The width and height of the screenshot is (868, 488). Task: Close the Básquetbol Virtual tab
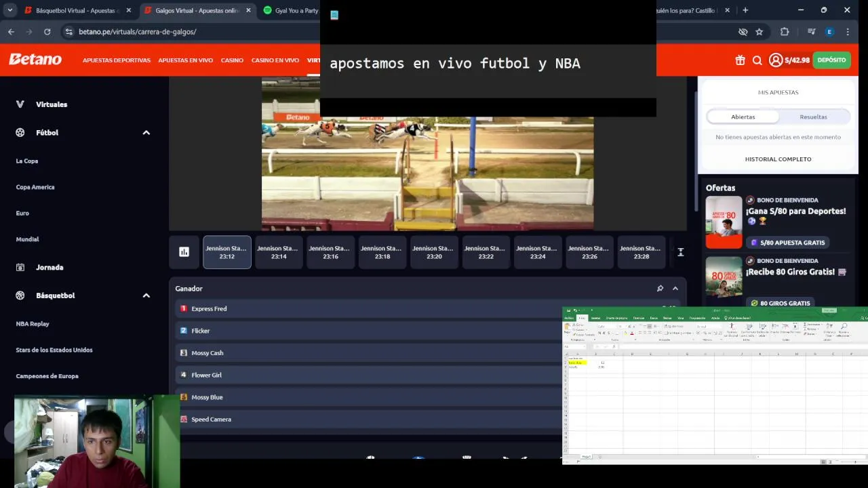point(128,10)
